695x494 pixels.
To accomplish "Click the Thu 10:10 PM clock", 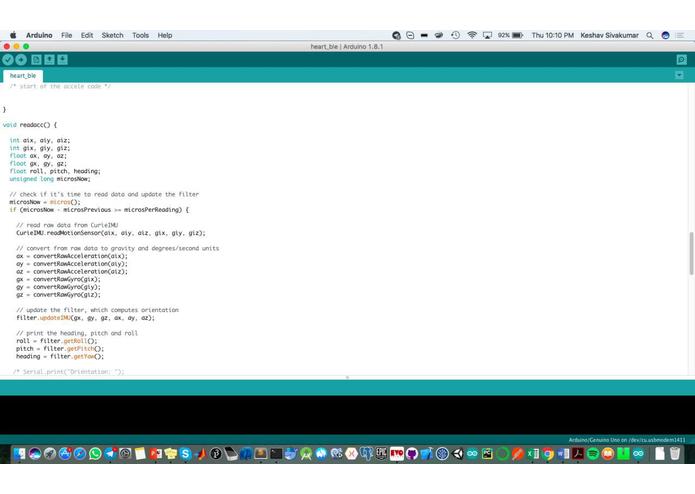I will coord(552,35).
